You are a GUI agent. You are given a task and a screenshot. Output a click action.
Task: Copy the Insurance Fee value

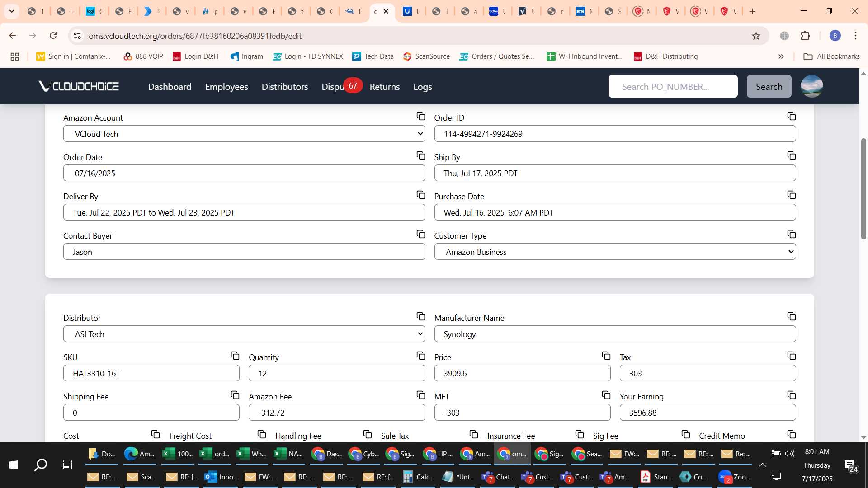[579, 435]
